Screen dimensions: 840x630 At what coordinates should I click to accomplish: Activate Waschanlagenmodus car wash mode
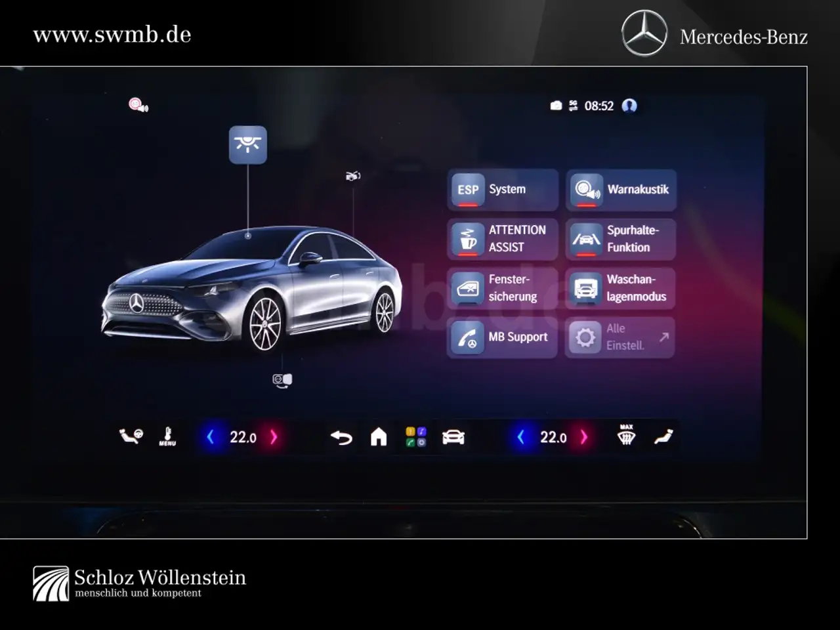(621, 288)
